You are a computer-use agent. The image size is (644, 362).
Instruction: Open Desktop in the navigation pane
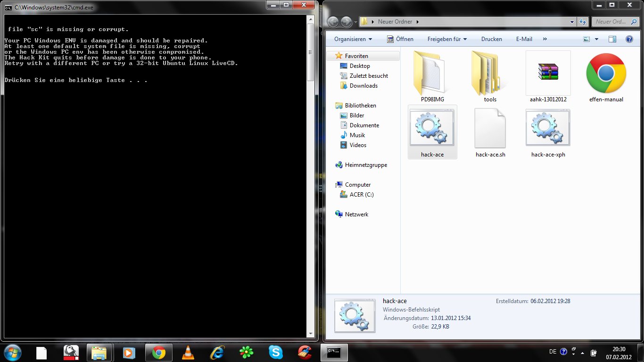[x=360, y=66]
